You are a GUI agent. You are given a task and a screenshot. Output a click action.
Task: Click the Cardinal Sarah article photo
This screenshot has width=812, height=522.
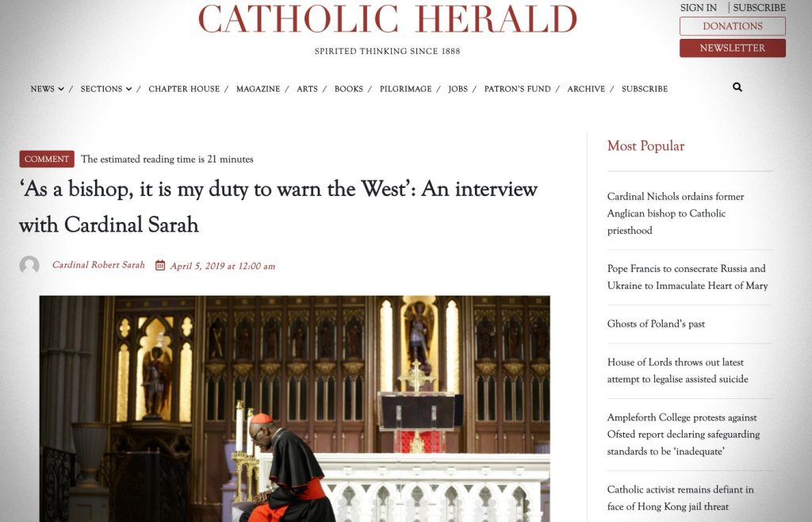(x=295, y=409)
